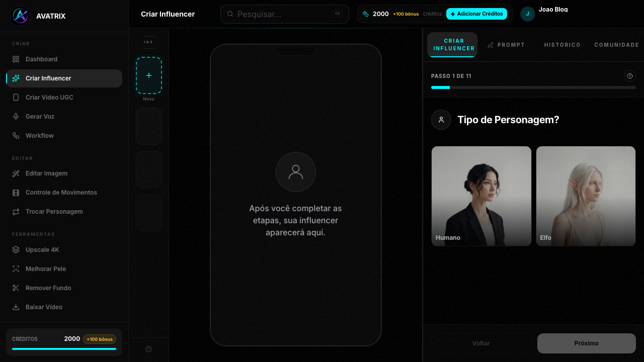Click the Pesquisar search field
This screenshot has height=362, width=644.
point(285,14)
